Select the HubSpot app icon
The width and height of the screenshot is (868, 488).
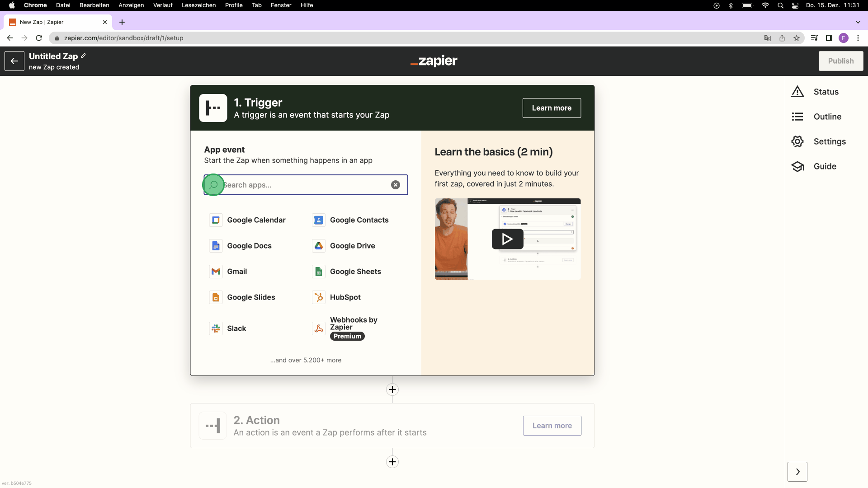pyautogui.click(x=319, y=297)
